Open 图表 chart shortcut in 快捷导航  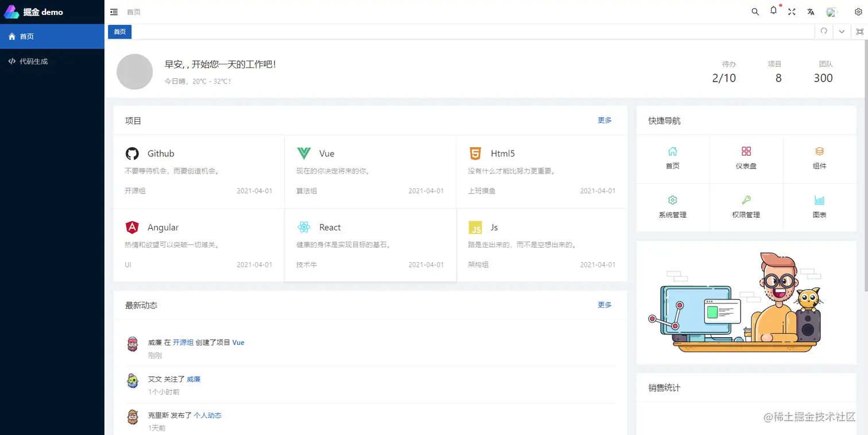(x=820, y=207)
